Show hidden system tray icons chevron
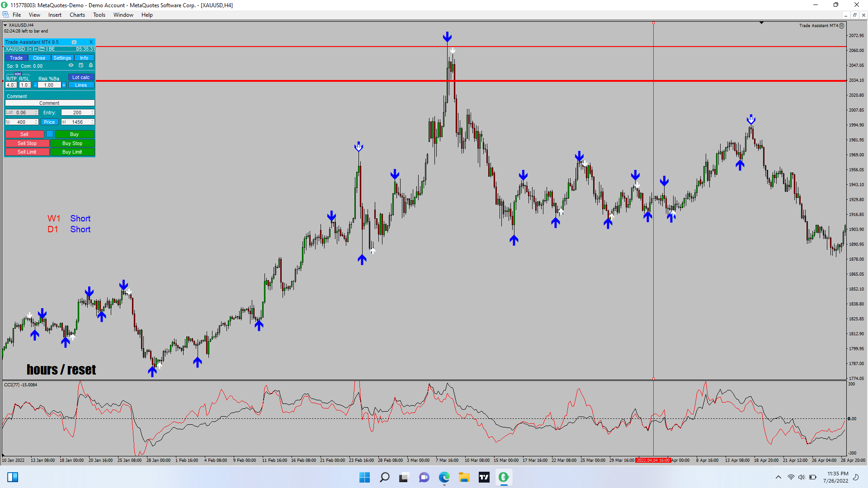The width and height of the screenshot is (868, 488). point(778,477)
